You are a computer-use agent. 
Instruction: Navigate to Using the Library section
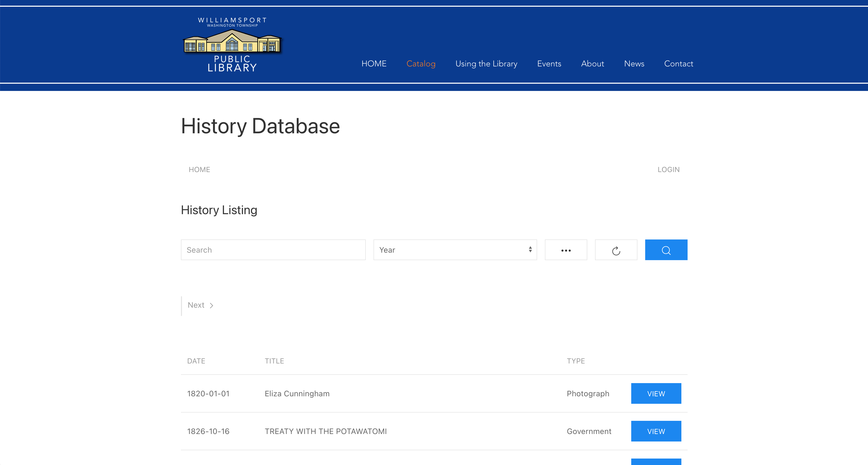click(486, 64)
